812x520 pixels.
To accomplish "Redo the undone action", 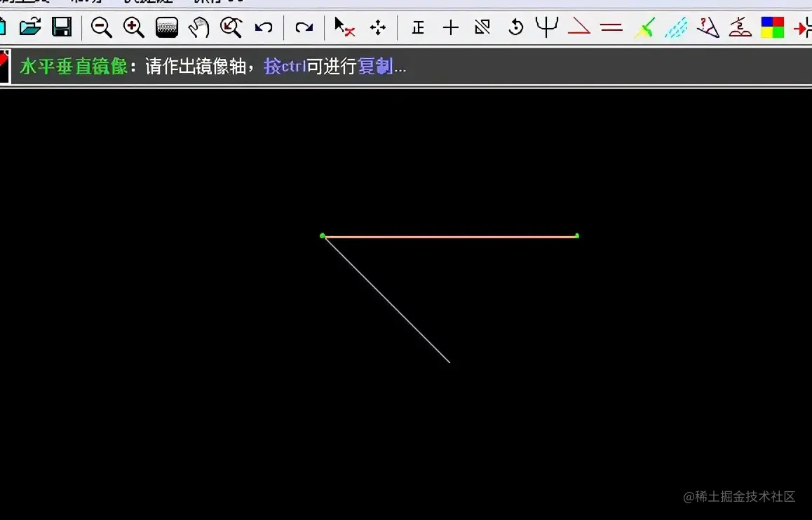I will [304, 27].
